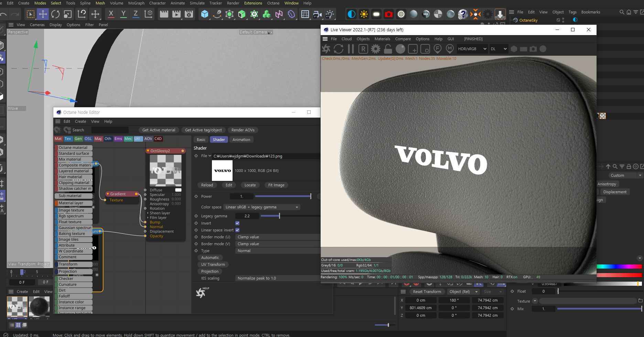Click the Reload image button
Screen dimensions: 644x337
tap(207, 185)
